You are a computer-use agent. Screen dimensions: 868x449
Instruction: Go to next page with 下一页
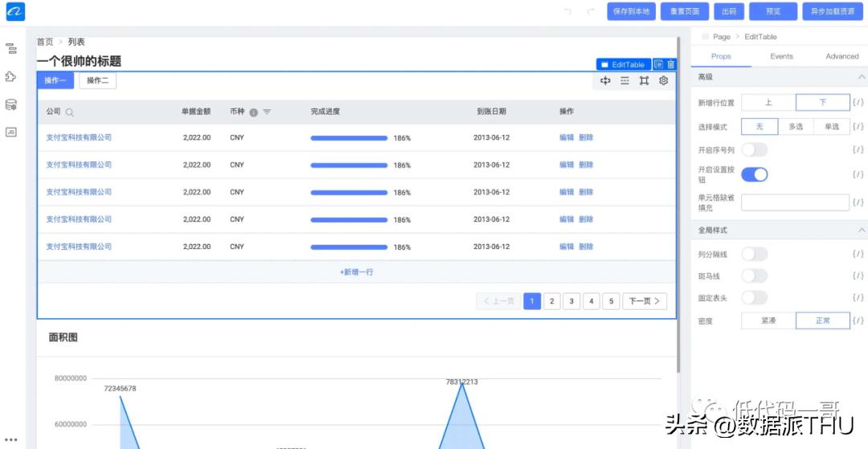[x=644, y=301]
